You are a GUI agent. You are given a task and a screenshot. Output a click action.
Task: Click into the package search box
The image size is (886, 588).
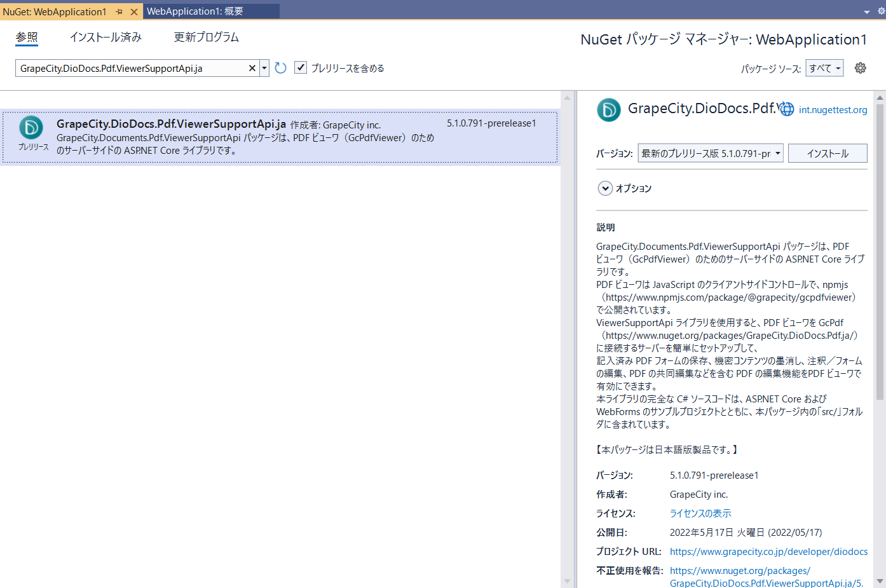coord(132,68)
